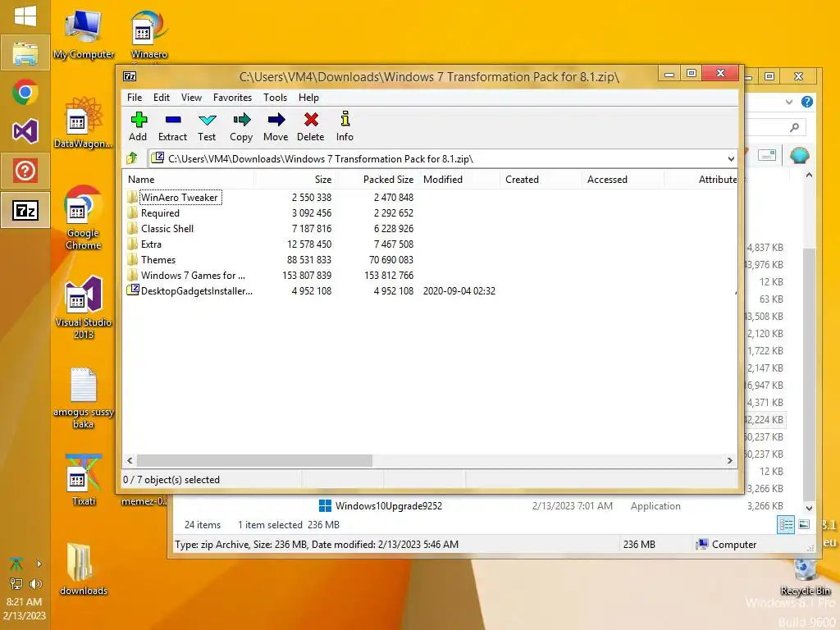Click the horizontal scrollbar thumb
This screenshot has height=630, width=840.
254,461
